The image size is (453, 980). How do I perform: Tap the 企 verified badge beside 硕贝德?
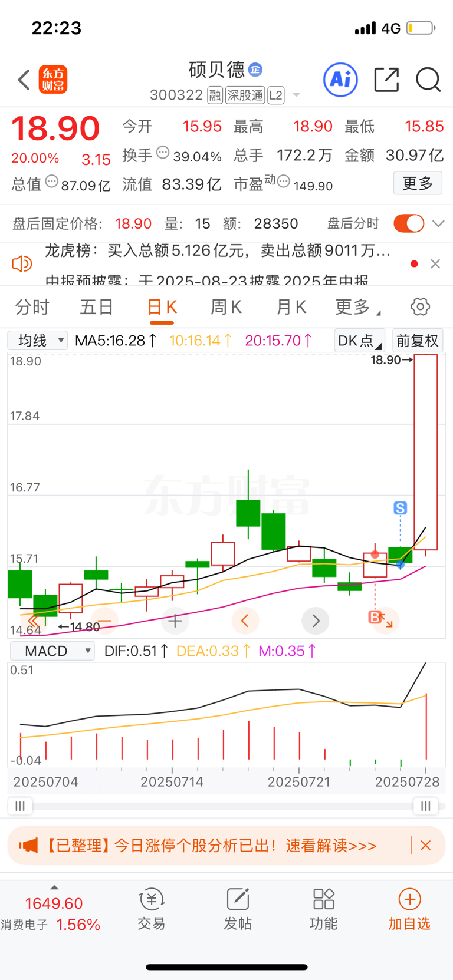pyautogui.click(x=255, y=70)
